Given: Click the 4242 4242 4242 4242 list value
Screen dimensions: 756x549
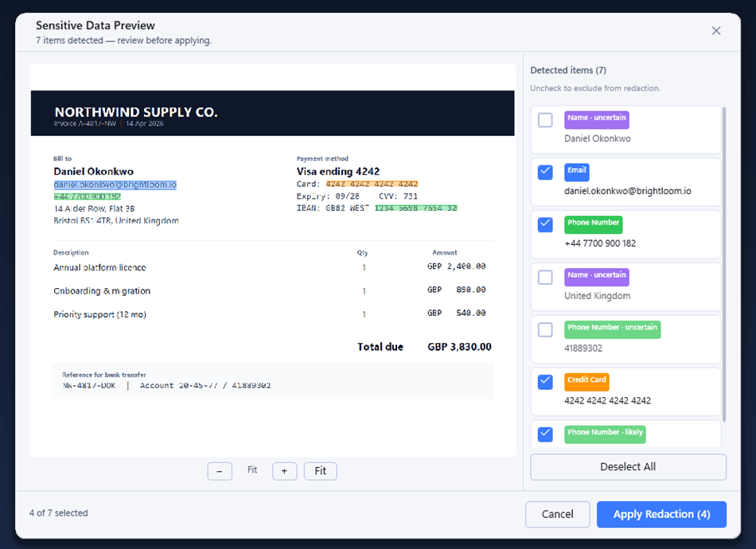Looking at the screenshot, I should (607, 401).
